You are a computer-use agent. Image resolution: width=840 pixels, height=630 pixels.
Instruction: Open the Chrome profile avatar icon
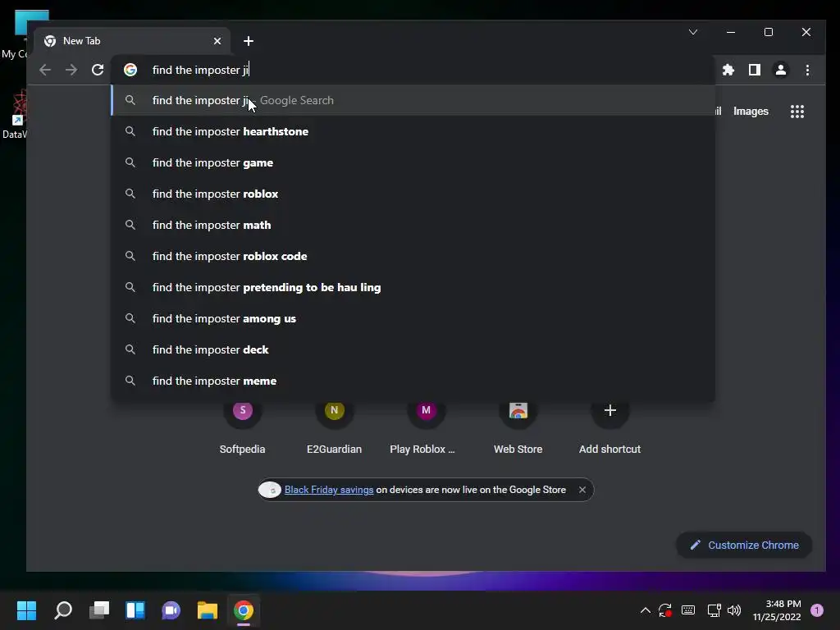click(781, 70)
